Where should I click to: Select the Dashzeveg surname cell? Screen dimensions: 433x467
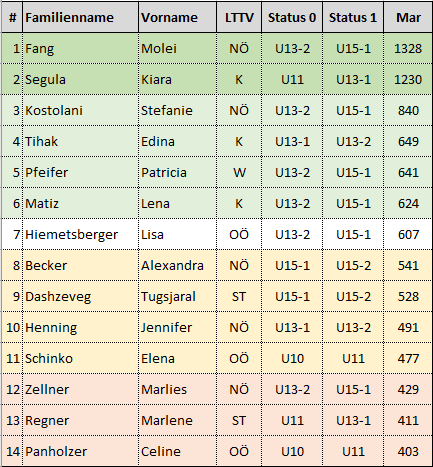point(80,296)
